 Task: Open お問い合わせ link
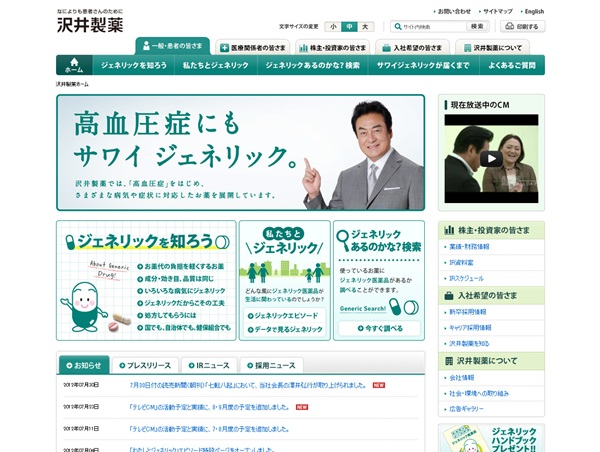click(454, 11)
